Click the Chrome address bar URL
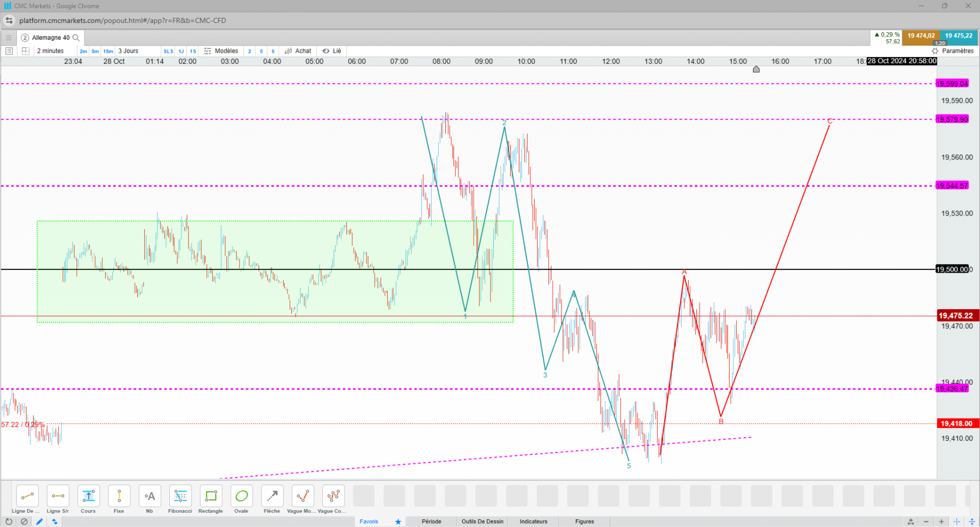Screen dimensions: 980x527 click(x=123, y=21)
